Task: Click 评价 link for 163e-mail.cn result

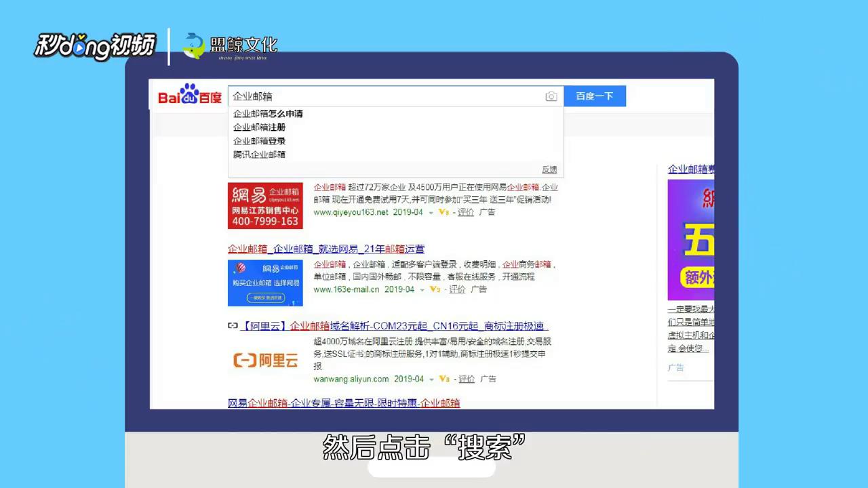Action: pyautogui.click(x=457, y=289)
